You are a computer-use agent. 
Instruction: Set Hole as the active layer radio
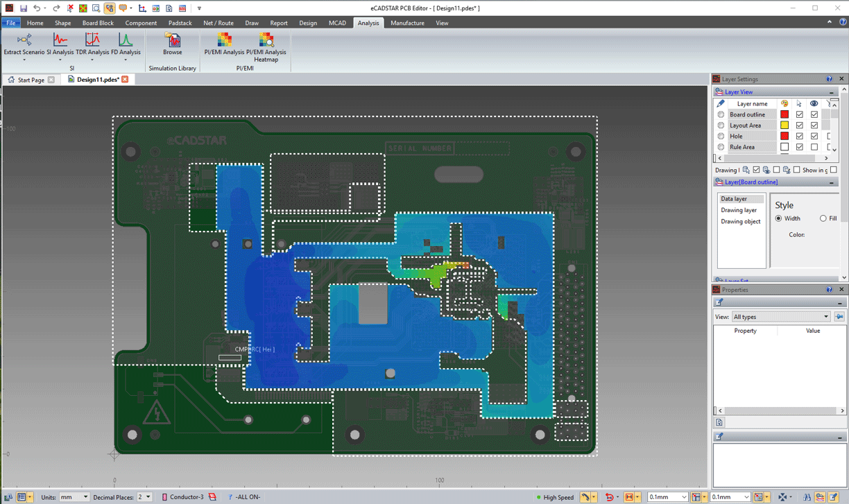pyautogui.click(x=721, y=137)
